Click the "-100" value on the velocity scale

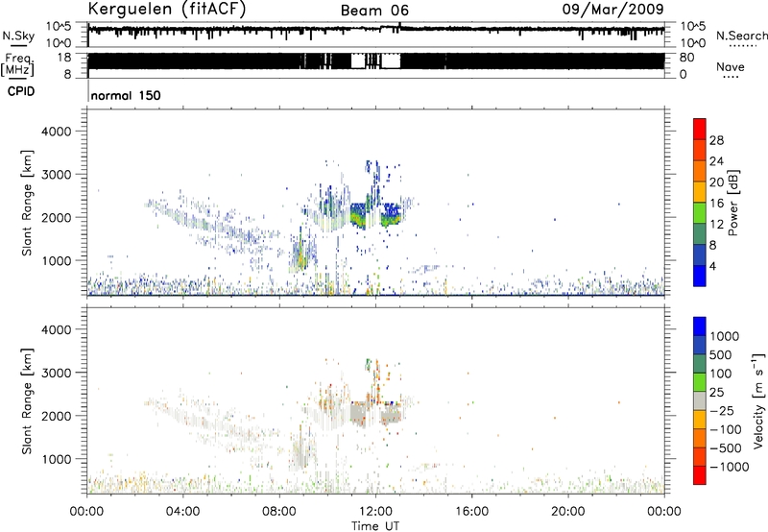click(726, 429)
